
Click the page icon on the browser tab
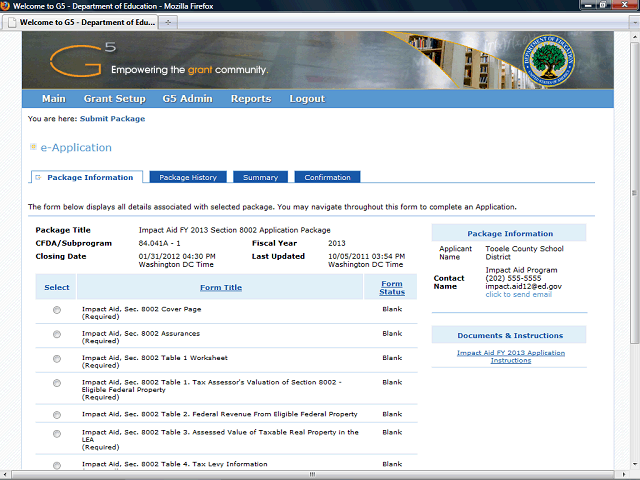(x=12, y=22)
